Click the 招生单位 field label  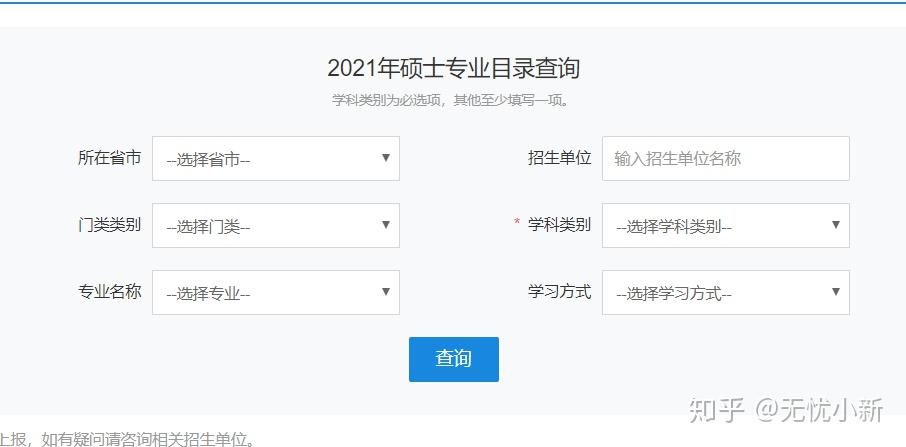point(559,158)
